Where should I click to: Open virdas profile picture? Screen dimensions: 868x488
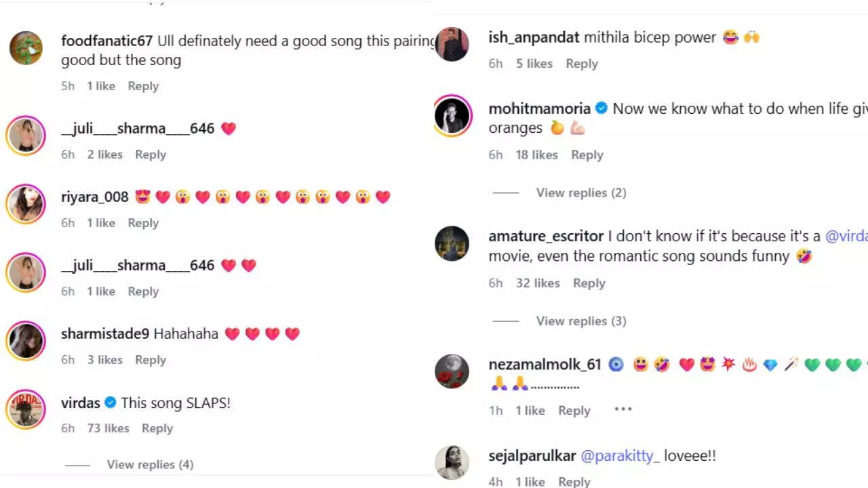pos(26,409)
